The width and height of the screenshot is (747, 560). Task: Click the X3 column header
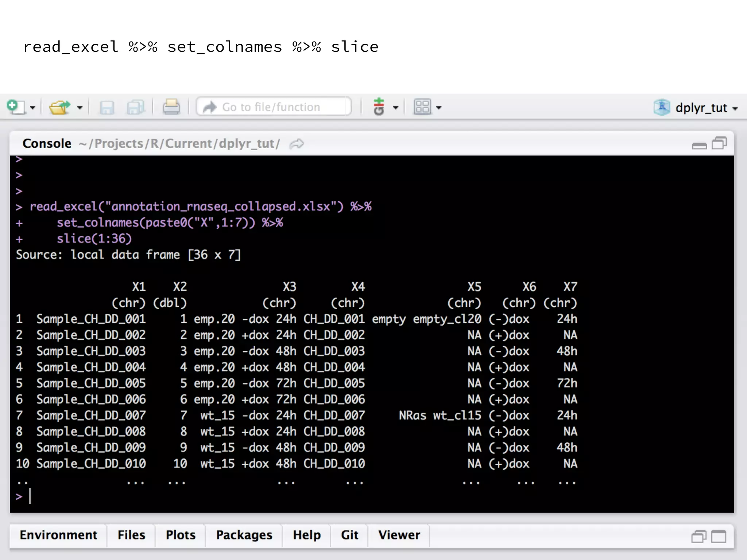pyautogui.click(x=289, y=287)
